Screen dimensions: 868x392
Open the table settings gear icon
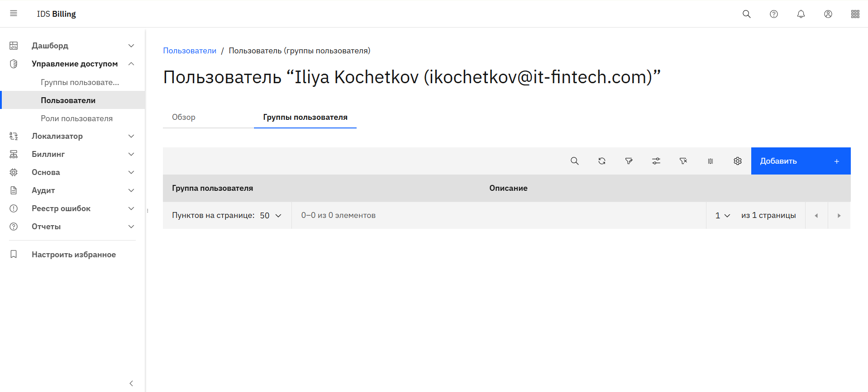pos(737,161)
